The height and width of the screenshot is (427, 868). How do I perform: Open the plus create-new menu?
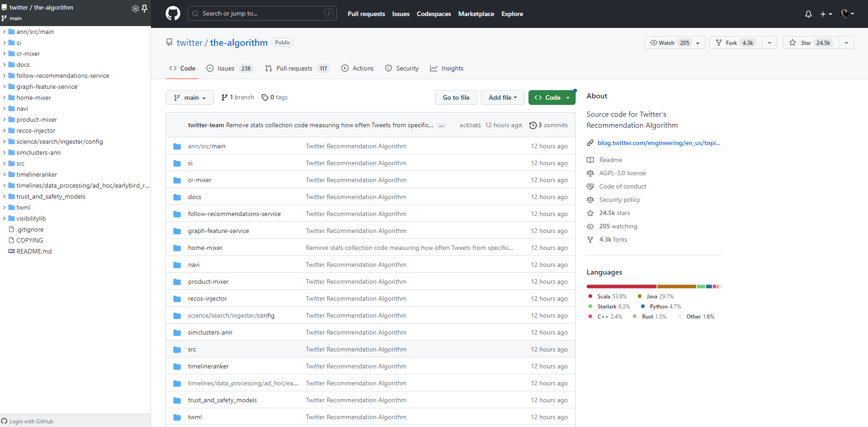[x=826, y=14]
